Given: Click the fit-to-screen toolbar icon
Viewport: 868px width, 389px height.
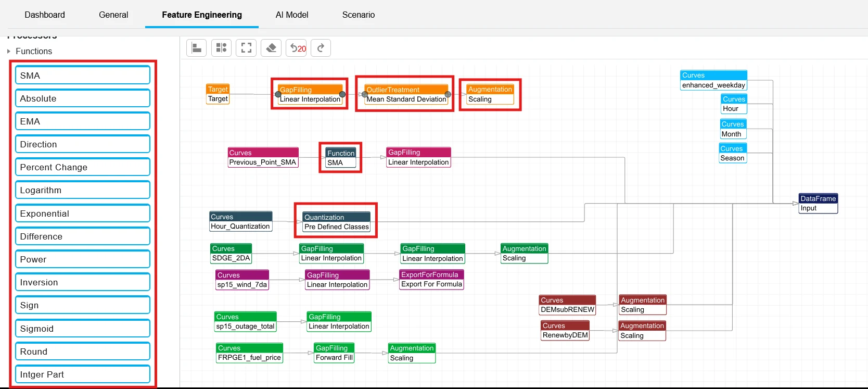Looking at the screenshot, I should [x=246, y=48].
